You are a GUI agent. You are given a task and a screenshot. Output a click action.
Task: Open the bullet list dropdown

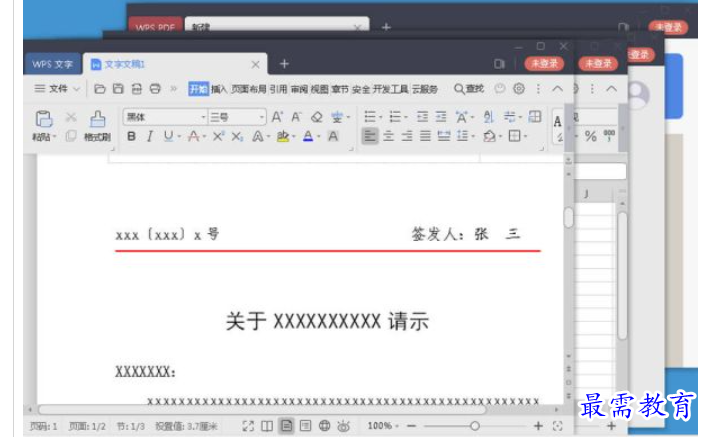pos(381,117)
